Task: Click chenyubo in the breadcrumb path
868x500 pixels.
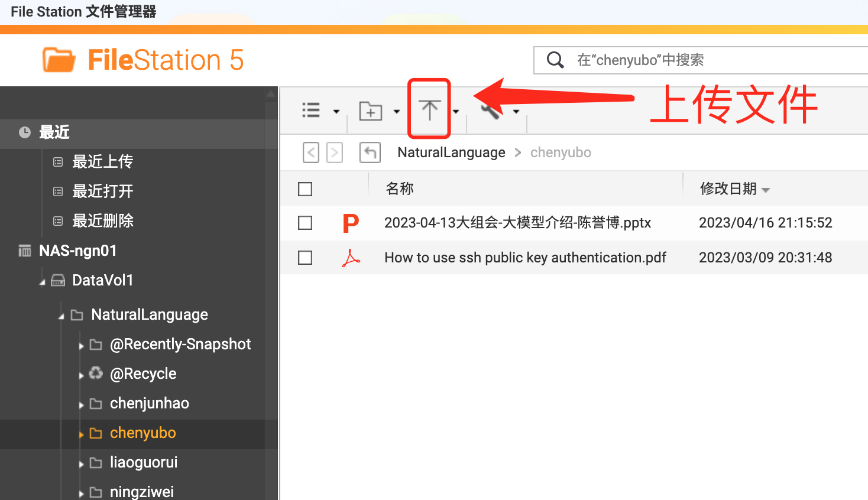Action: click(x=561, y=152)
